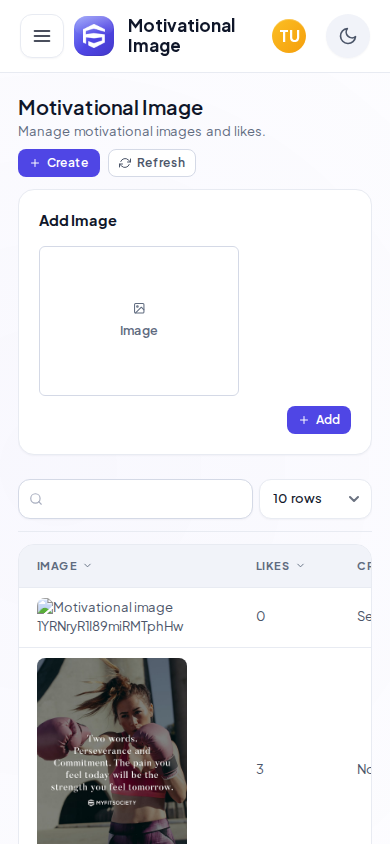Click the magnifier search icon
The image size is (390, 844).
click(x=36, y=499)
